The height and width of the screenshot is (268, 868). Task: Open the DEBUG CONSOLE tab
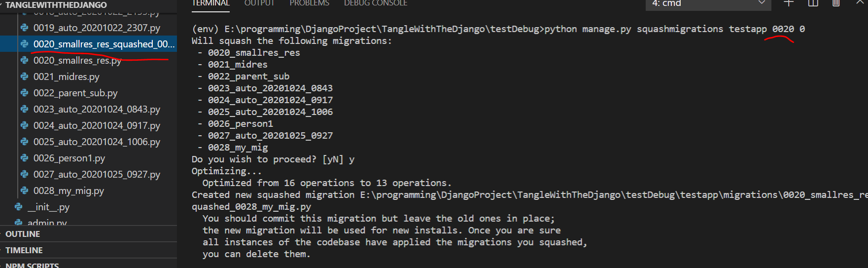click(x=376, y=3)
